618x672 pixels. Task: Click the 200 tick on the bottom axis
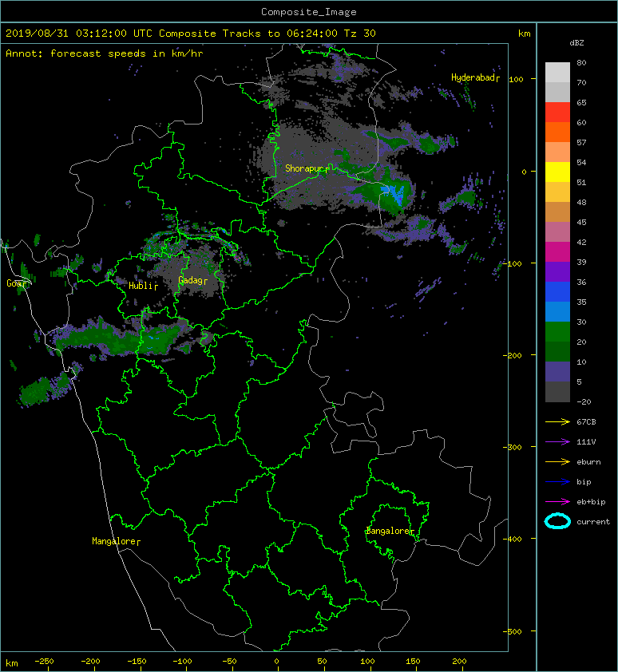coord(459,662)
